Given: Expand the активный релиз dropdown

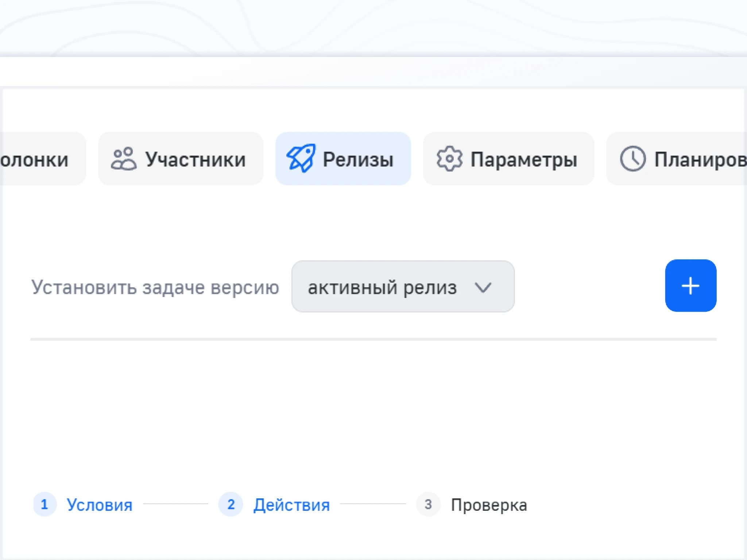Looking at the screenshot, I should point(403,287).
